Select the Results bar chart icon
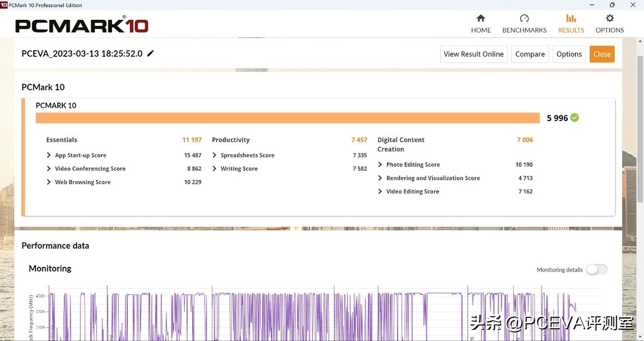644x341 pixels. point(571,19)
